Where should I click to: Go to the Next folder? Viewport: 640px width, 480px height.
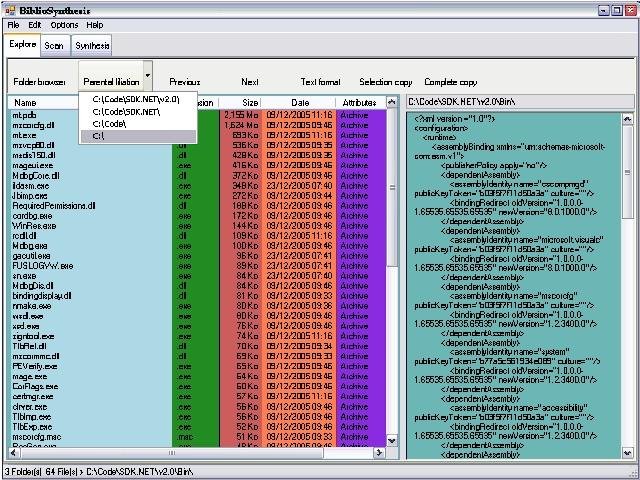click(249, 82)
